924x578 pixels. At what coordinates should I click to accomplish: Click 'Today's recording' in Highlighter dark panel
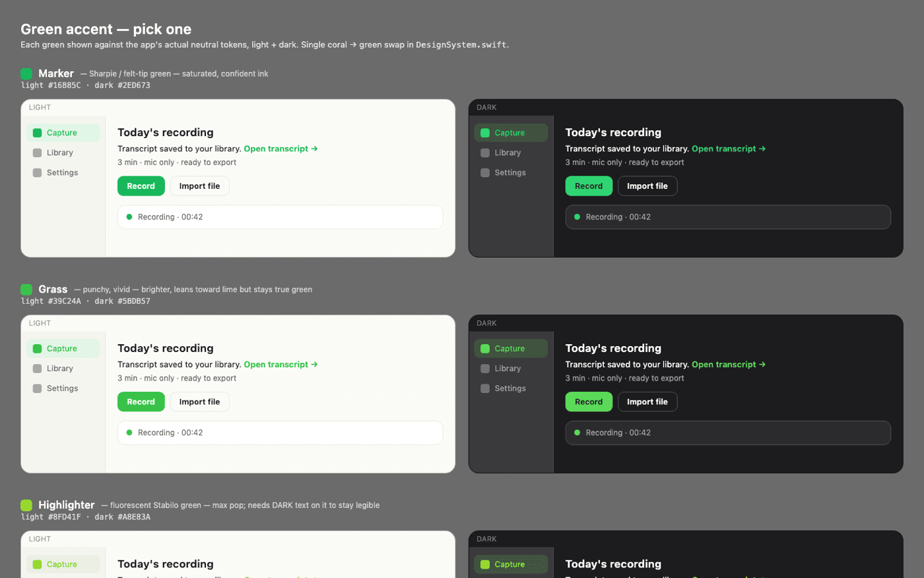click(x=613, y=564)
